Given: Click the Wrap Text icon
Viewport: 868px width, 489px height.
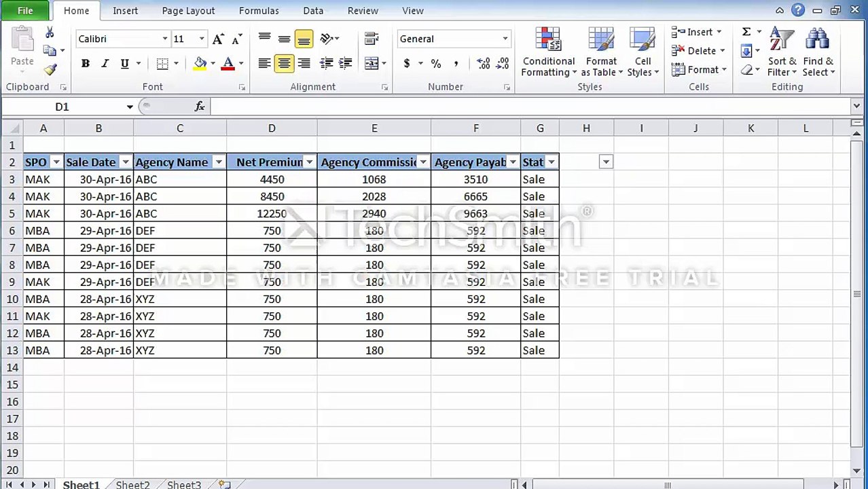Looking at the screenshot, I should tap(372, 39).
